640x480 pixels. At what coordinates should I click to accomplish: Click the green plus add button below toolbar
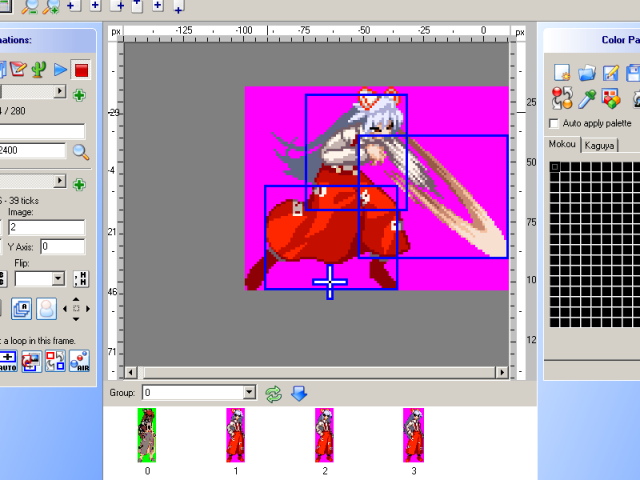(x=79, y=95)
